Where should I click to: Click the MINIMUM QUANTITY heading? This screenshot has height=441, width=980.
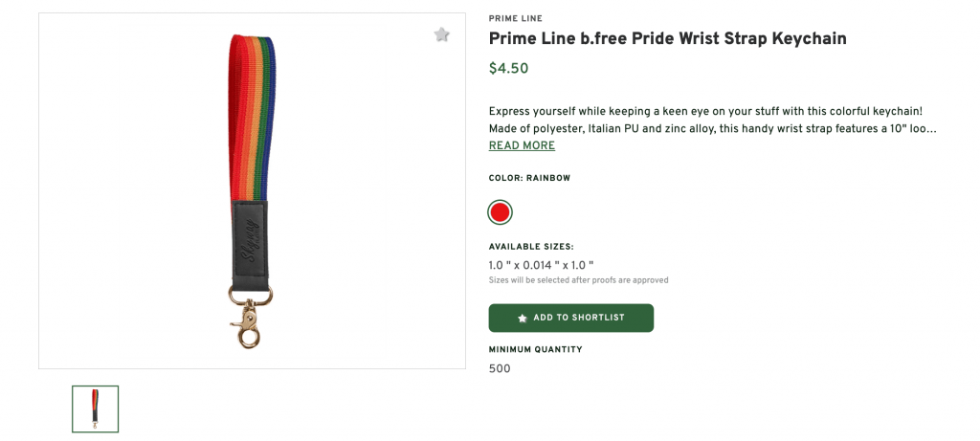[x=535, y=350]
